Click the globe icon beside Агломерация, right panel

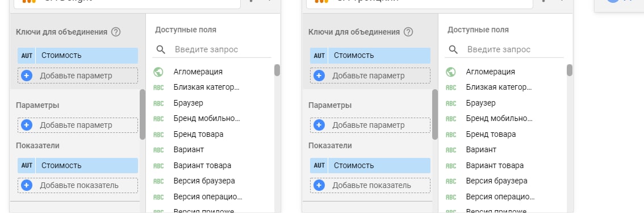pos(450,72)
